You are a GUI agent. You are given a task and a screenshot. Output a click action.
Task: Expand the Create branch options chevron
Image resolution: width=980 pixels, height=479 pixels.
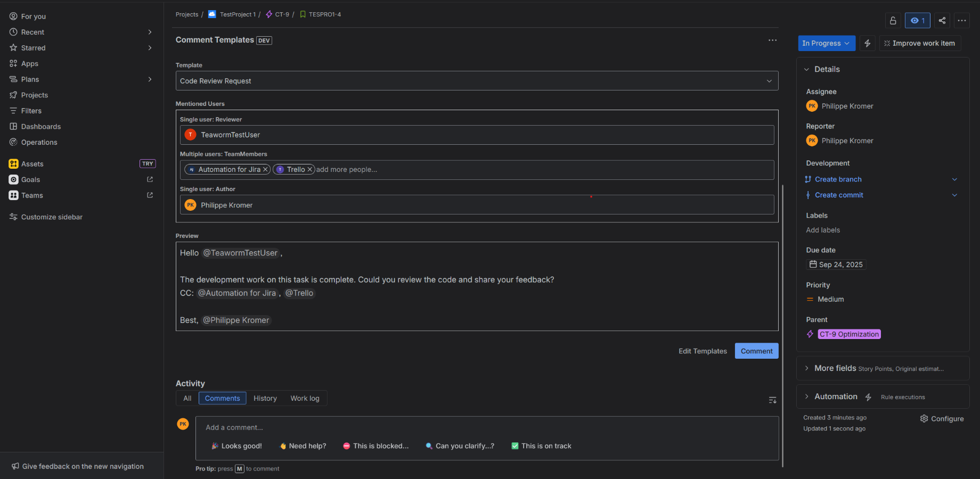(x=955, y=179)
